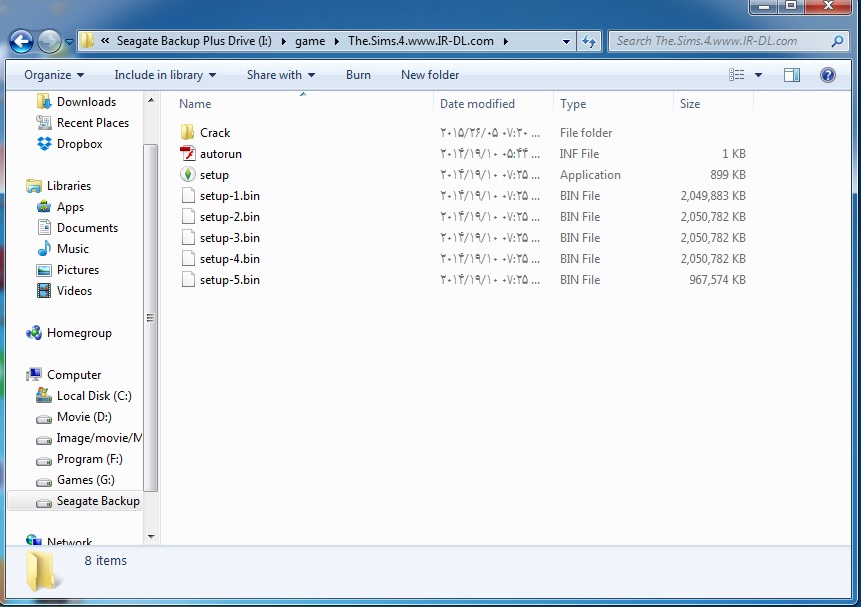The height and width of the screenshot is (607, 861).
Task: Click the 'Application' type text
Action: tap(590, 174)
